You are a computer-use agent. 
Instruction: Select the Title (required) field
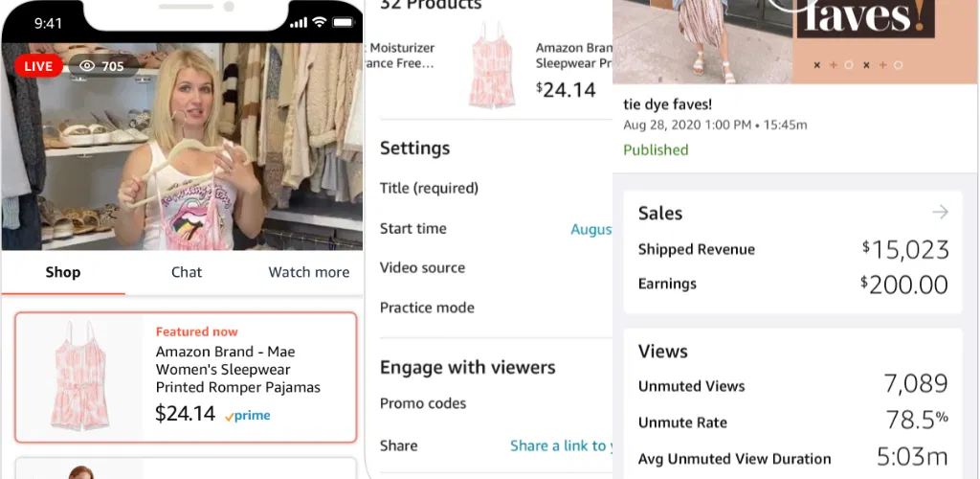[497, 188]
